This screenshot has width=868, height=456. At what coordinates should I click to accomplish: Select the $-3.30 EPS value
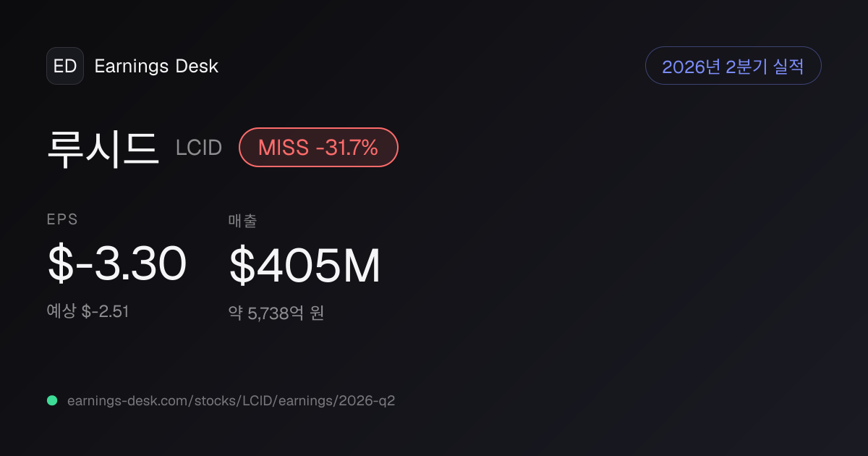(117, 263)
